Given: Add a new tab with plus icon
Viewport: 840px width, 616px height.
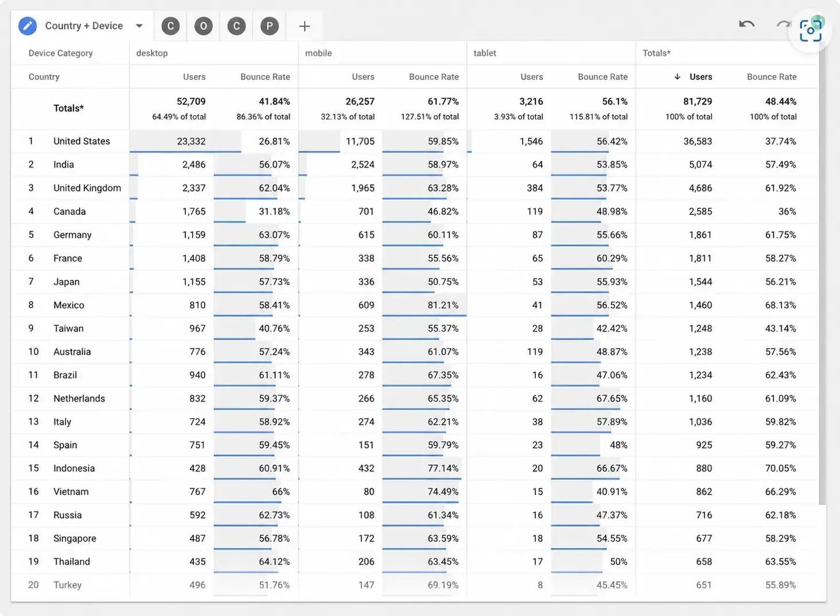Looking at the screenshot, I should pos(305,26).
